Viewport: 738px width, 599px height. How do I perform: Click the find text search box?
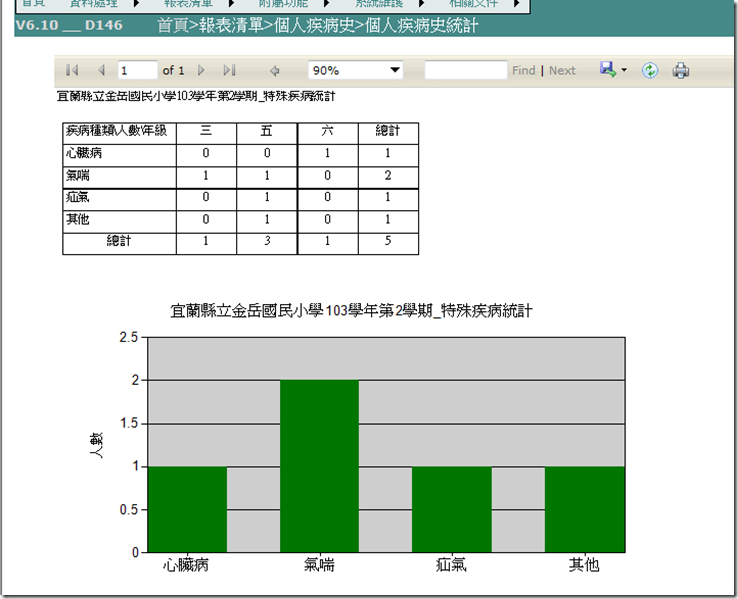coord(465,71)
